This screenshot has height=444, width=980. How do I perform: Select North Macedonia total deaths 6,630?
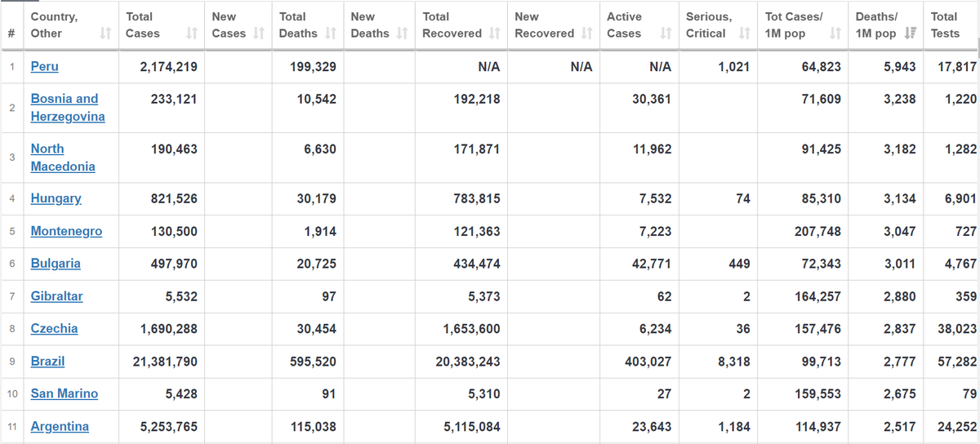pos(318,149)
